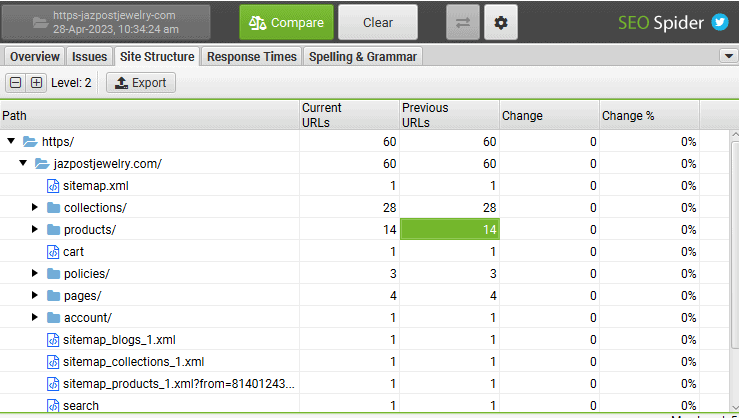Click the pages/ folder icon

pyautogui.click(x=54, y=295)
